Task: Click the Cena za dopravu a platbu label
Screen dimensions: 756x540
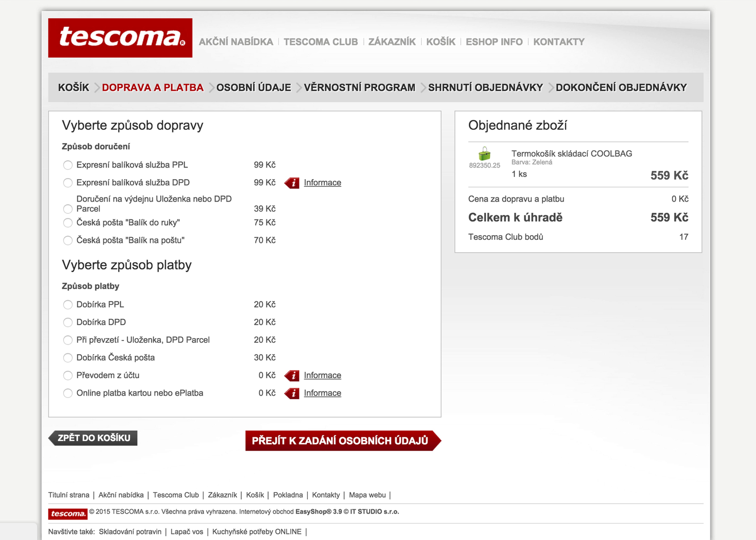Action: (516, 199)
